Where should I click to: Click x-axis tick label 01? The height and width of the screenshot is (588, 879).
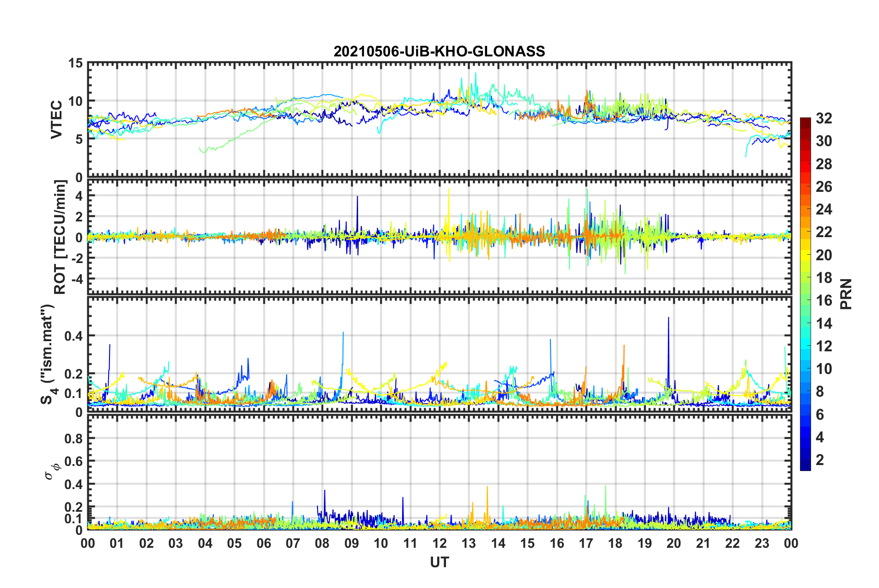(117, 543)
